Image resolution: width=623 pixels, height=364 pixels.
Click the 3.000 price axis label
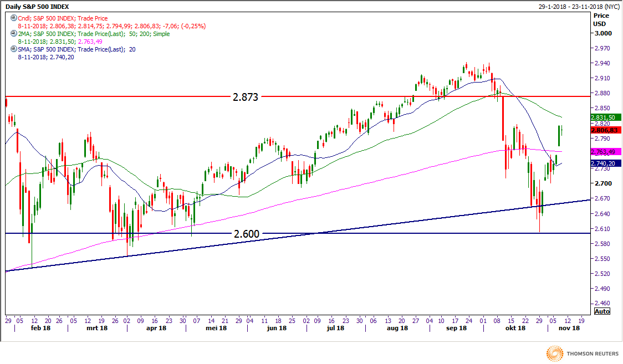[603, 33]
